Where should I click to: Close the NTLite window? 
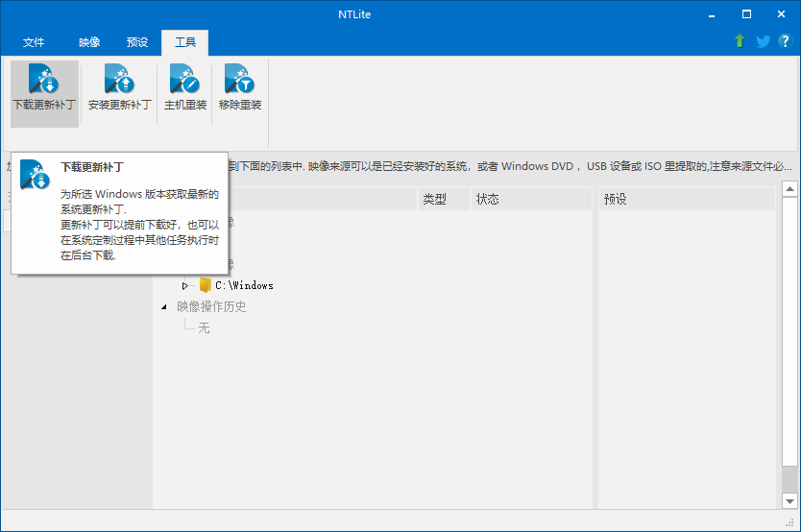pyautogui.click(x=781, y=14)
